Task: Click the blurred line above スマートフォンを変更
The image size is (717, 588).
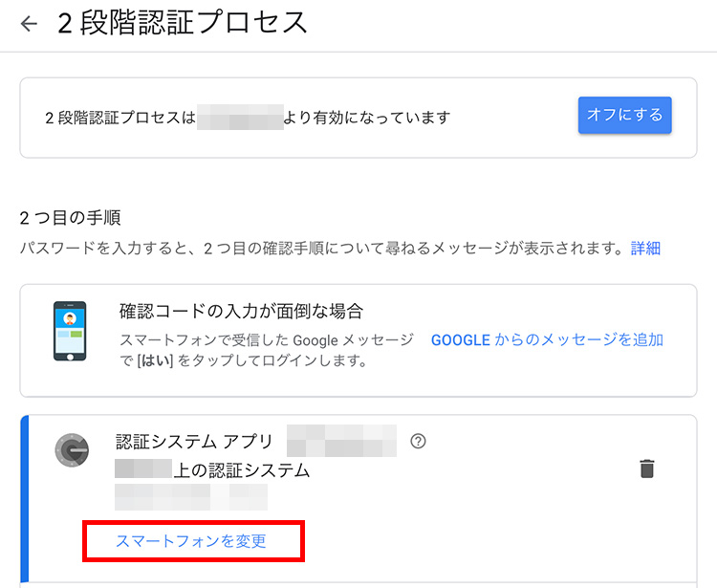Action: (190, 497)
